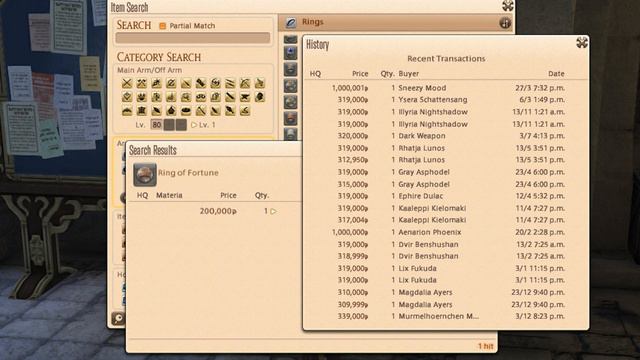Screen dimensions: 640x360
Task: Select the Aenarion Phoenix transaction row
Action: point(445,232)
